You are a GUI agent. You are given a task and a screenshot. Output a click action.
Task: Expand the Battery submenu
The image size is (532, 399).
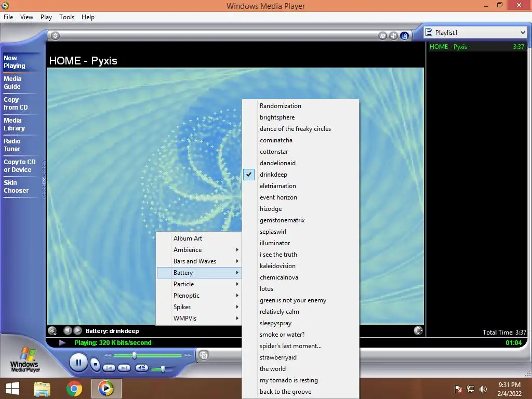click(199, 272)
